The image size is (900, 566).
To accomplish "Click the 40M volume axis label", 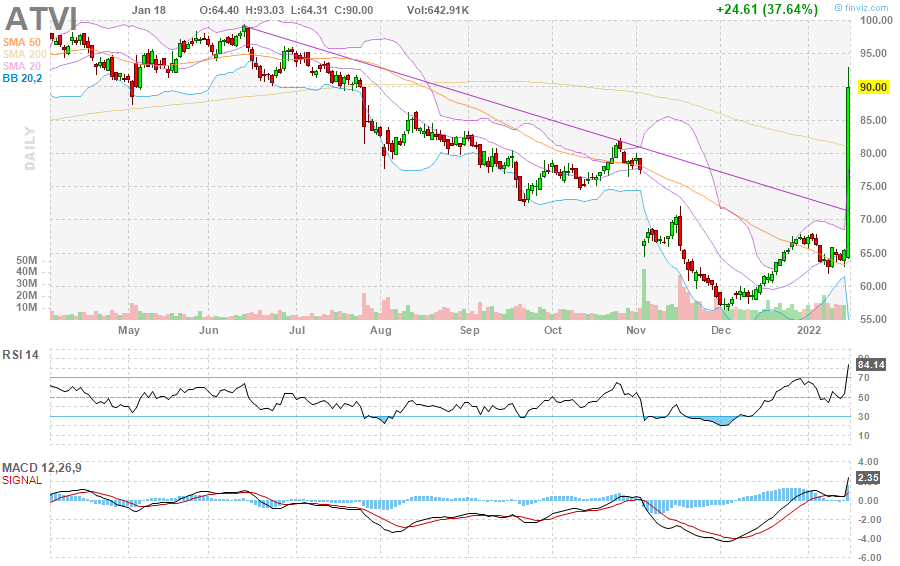I will [26, 272].
